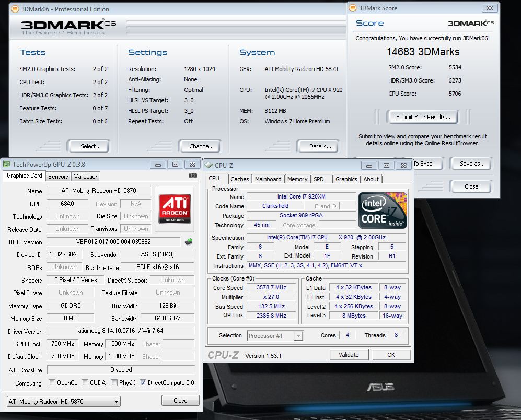The height and width of the screenshot is (420, 521).
Task: Click the Subvendor ASUS (1043) field
Action: point(157,254)
